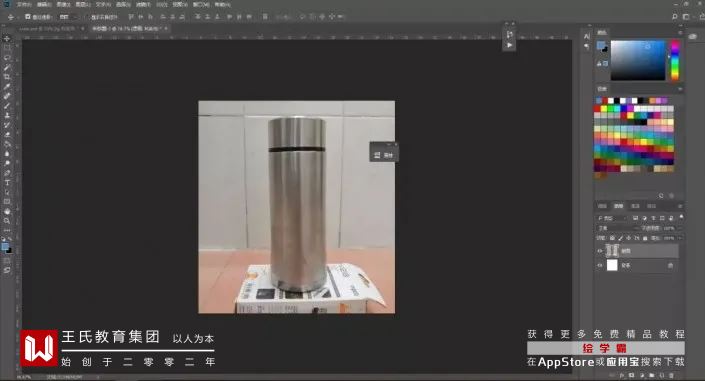Image resolution: width=705 pixels, height=381 pixels.
Task: Select the Move tool
Action: [x=7, y=38]
